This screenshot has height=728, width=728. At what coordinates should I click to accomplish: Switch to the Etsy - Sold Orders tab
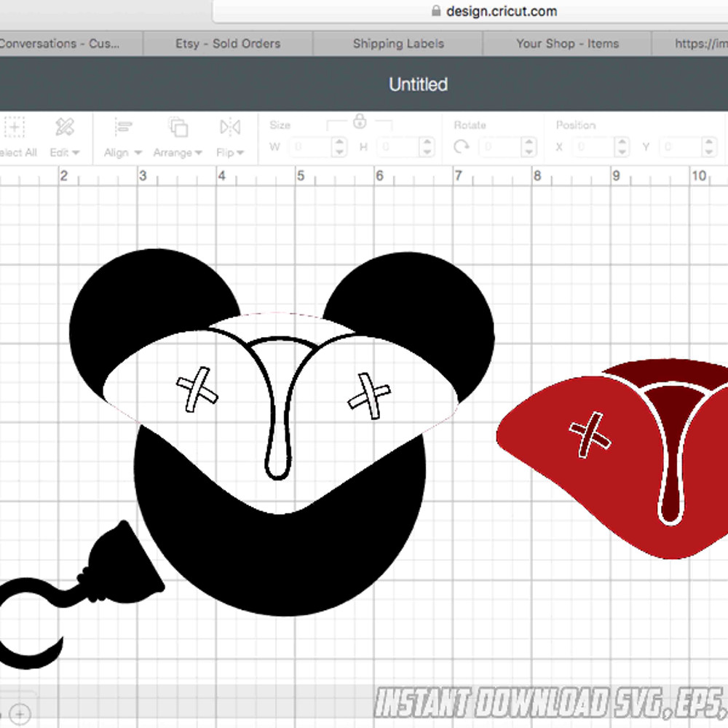[x=227, y=44]
